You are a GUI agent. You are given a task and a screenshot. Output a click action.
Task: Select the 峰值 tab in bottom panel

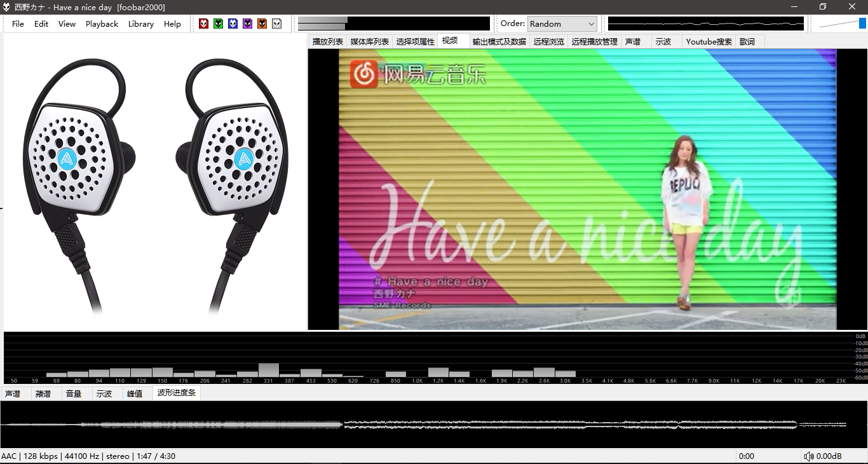(135, 393)
